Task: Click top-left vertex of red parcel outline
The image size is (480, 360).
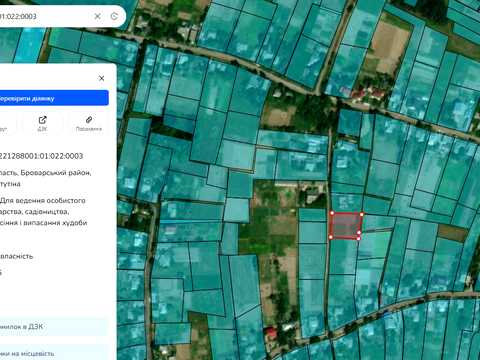Action: click(332, 213)
